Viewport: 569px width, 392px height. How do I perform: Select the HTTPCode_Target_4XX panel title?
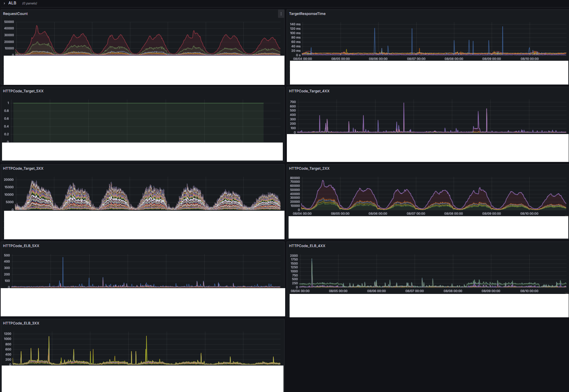[309, 91]
